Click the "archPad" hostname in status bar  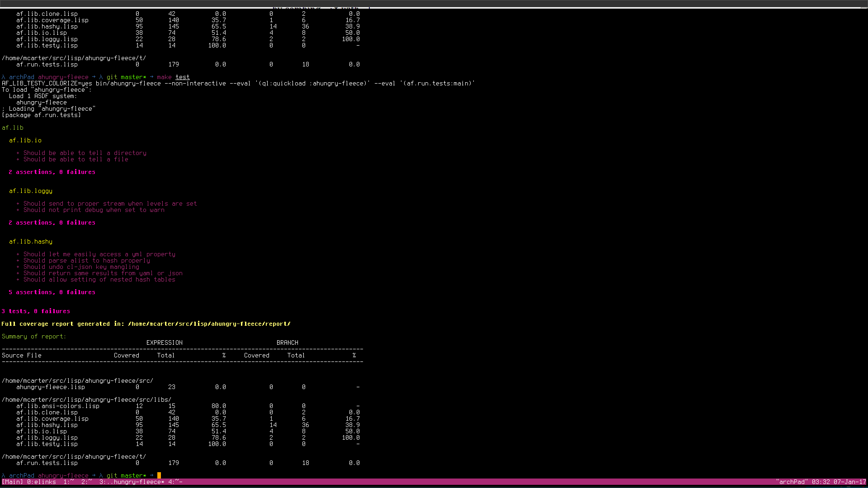[x=792, y=482]
